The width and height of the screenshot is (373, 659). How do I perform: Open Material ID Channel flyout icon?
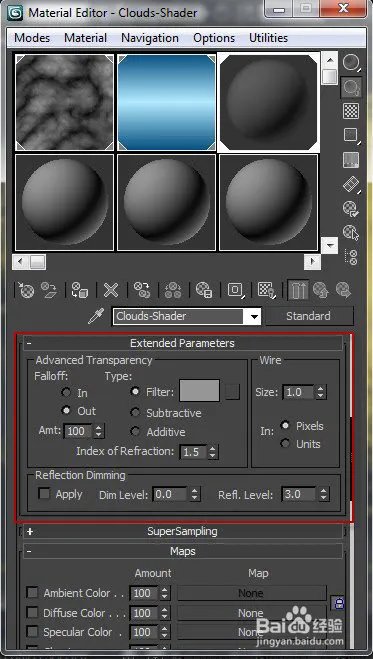point(236,290)
